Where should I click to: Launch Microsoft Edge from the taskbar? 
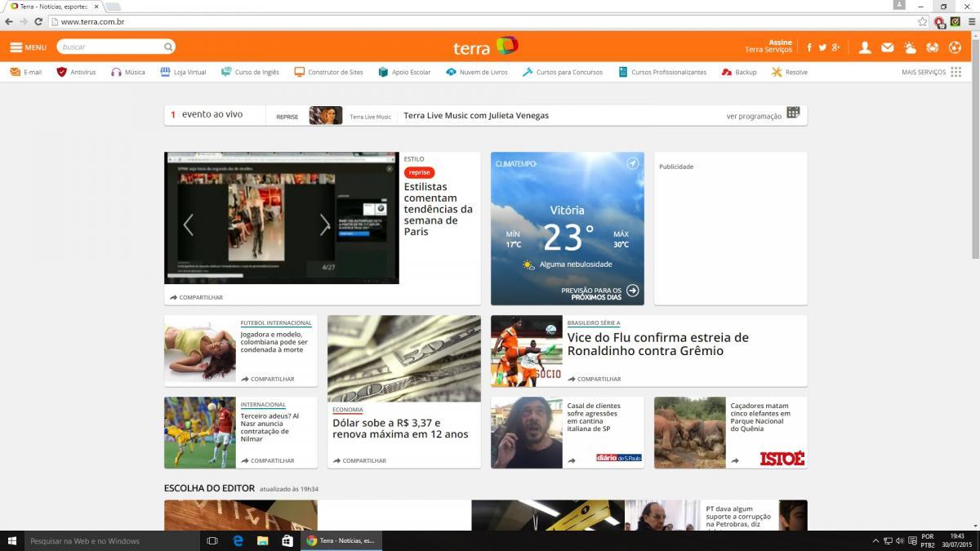click(x=238, y=540)
